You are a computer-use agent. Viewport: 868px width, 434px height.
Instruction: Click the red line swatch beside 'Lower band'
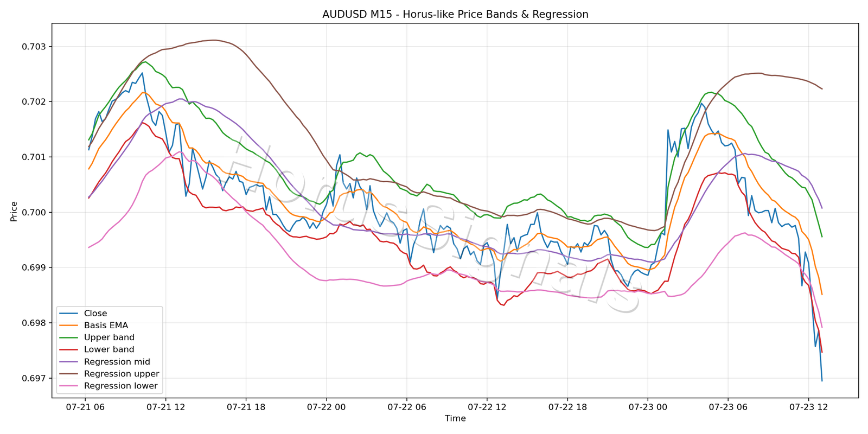click(x=68, y=350)
